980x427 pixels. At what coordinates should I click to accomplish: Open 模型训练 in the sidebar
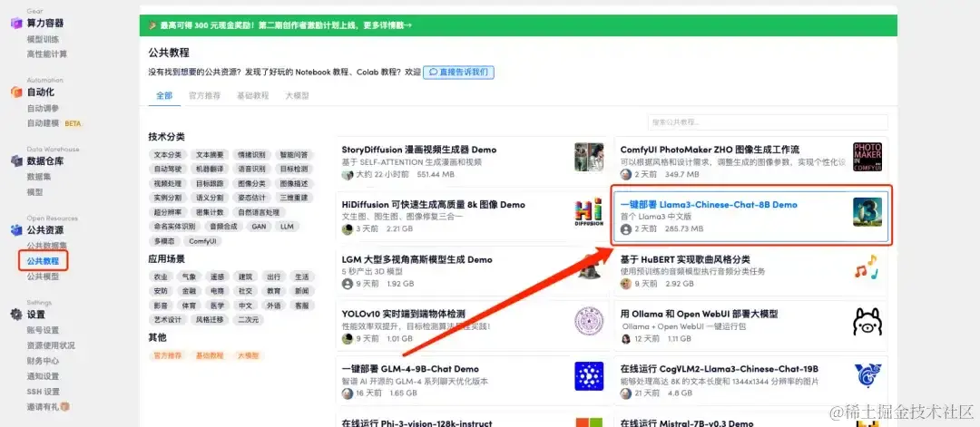(43, 39)
